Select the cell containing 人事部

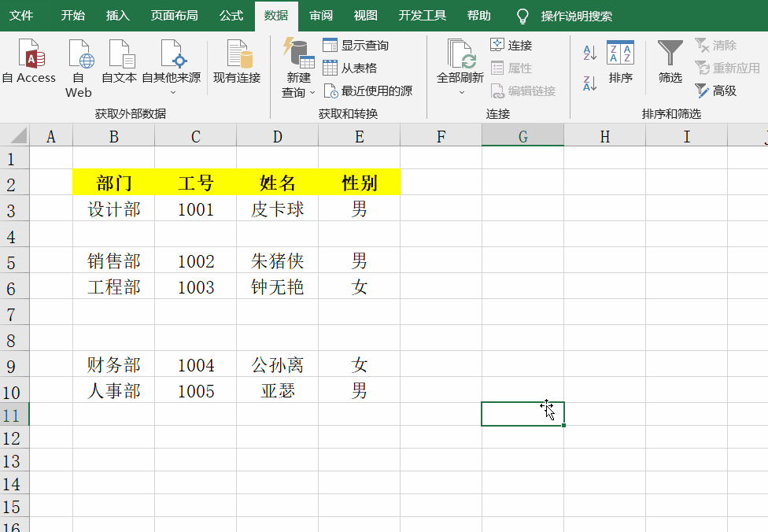point(113,390)
